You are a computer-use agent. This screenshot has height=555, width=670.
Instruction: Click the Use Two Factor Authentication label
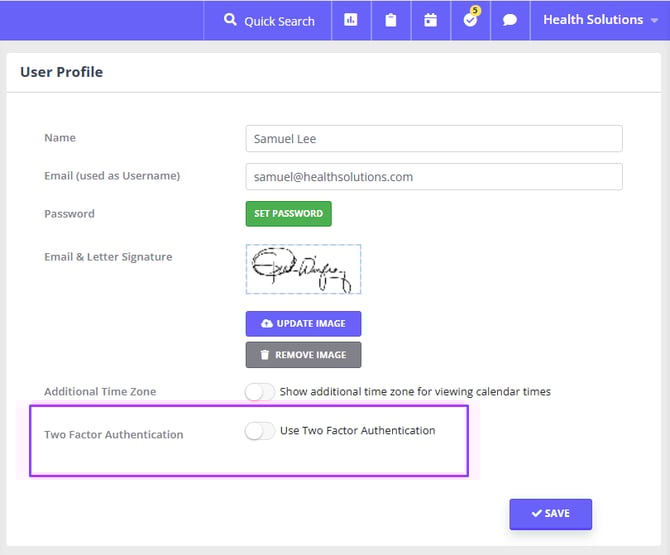pyautogui.click(x=357, y=431)
